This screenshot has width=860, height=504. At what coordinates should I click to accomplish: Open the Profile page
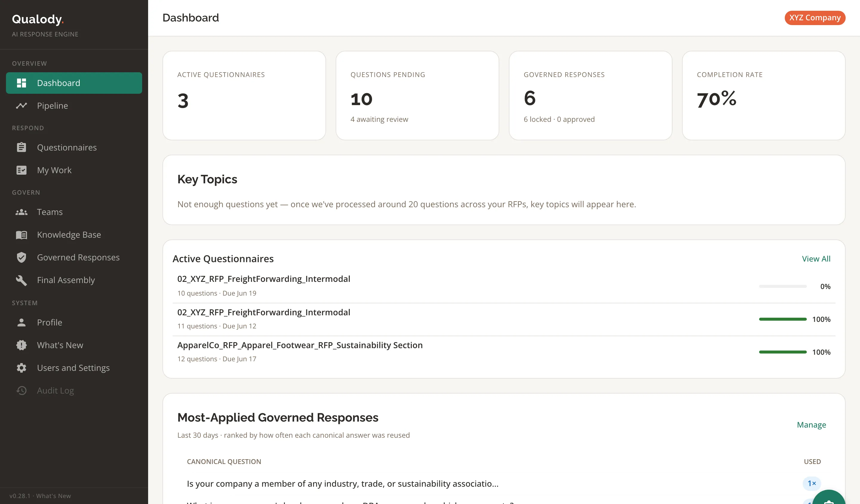74,322
